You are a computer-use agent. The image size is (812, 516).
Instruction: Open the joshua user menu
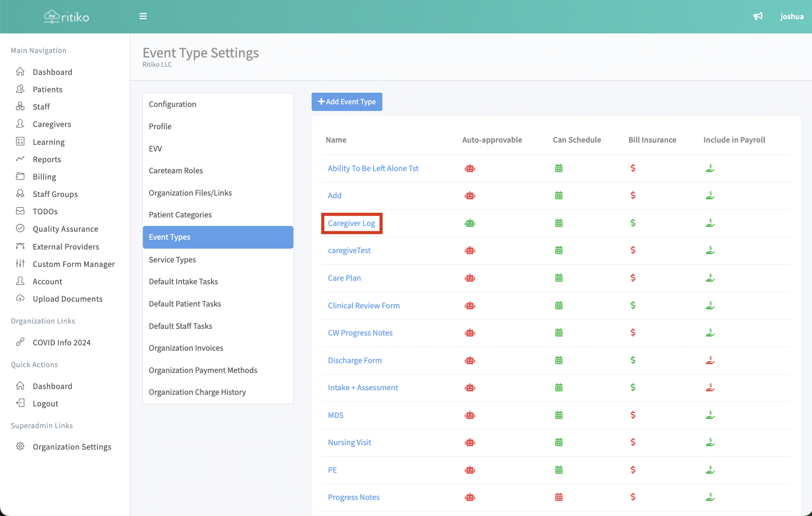[792, 16]
